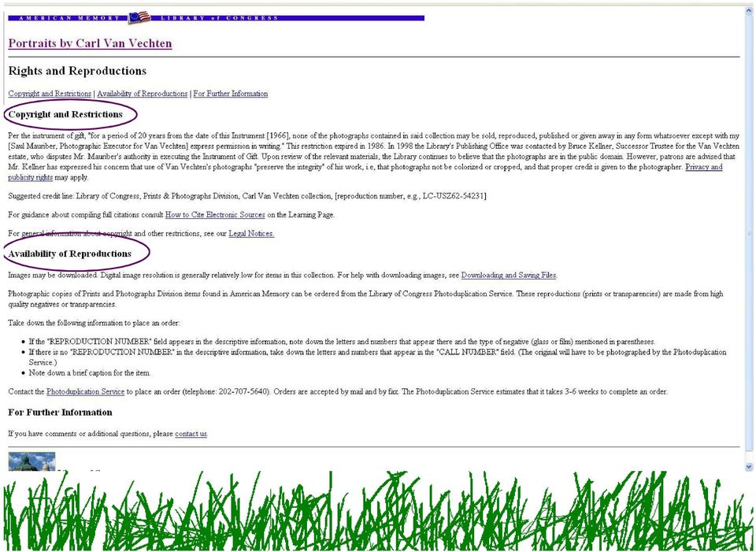Viewport: 756px width, 552px height.
Task: Jump to For Further Information anchor link
Action: coord(231,94)
